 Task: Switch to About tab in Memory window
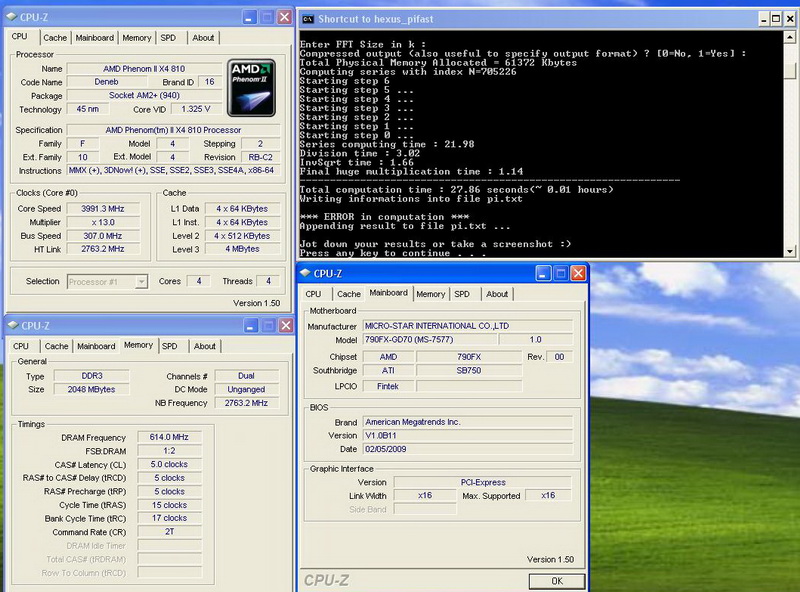[205, 346]
